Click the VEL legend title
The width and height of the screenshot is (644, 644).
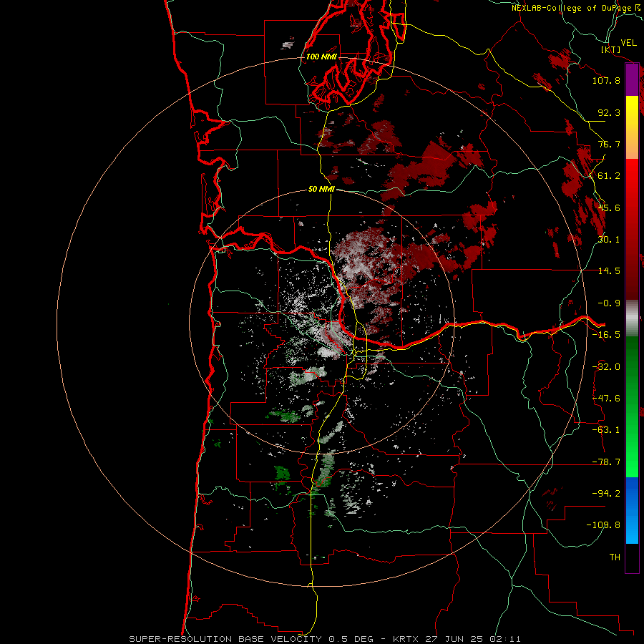point(629,43)
